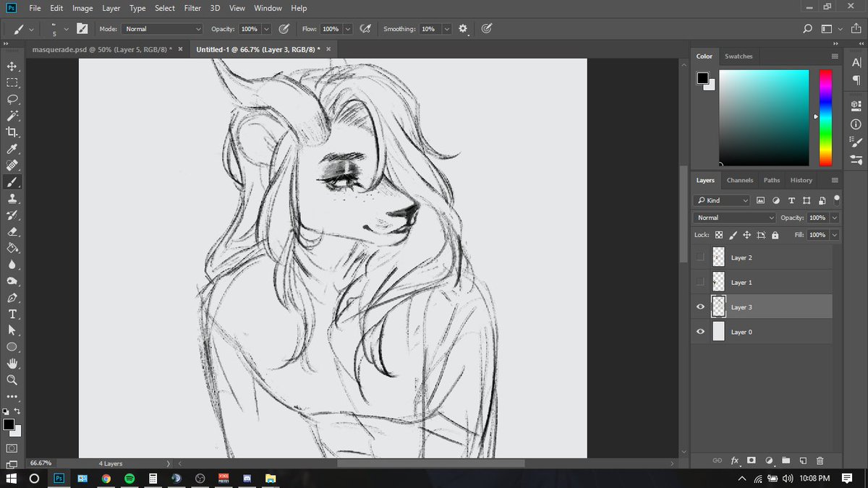
Task: Switch to the History tab
Action: (x=801, y=180)
